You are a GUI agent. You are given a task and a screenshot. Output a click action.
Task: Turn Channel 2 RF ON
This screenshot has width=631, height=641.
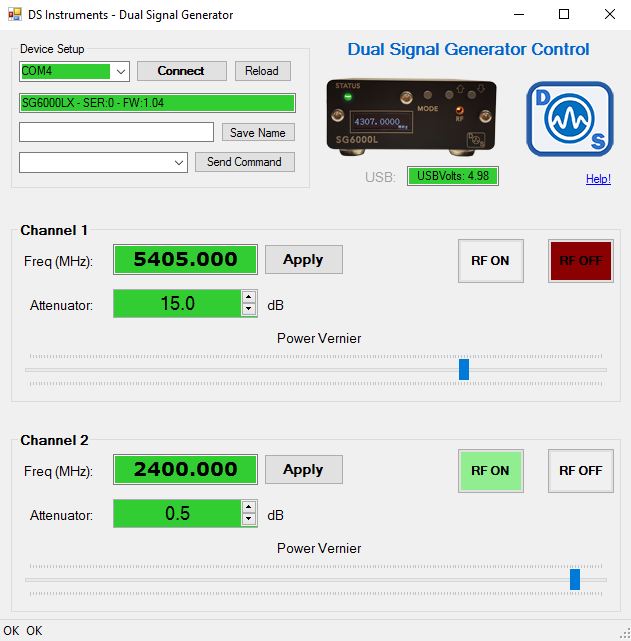[490, 471]
